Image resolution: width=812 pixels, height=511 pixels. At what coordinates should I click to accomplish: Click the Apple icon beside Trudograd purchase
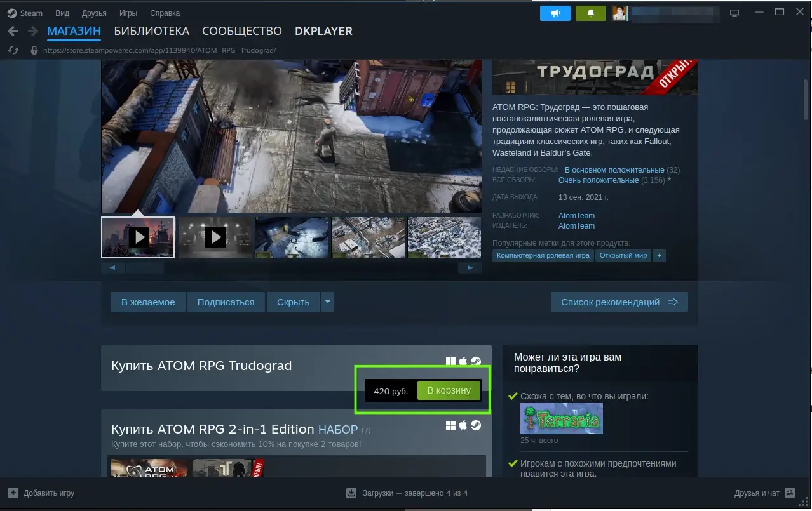463,361
